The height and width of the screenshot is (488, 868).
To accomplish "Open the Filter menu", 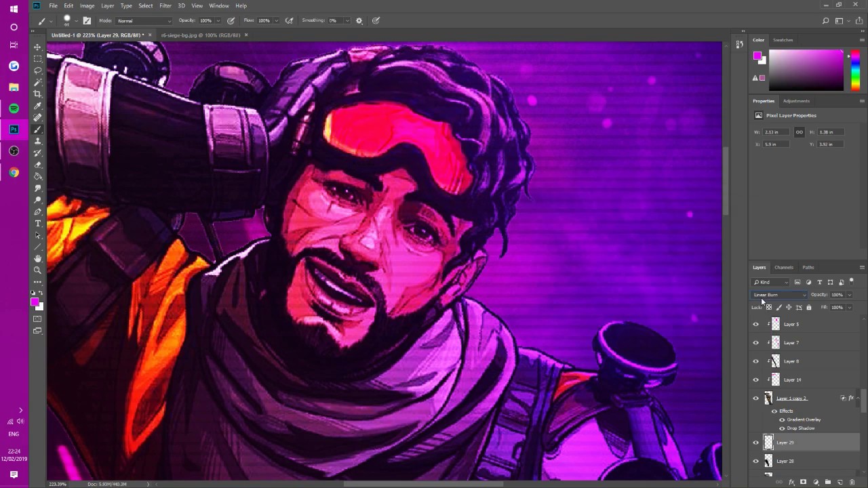I will pos(165,5).
